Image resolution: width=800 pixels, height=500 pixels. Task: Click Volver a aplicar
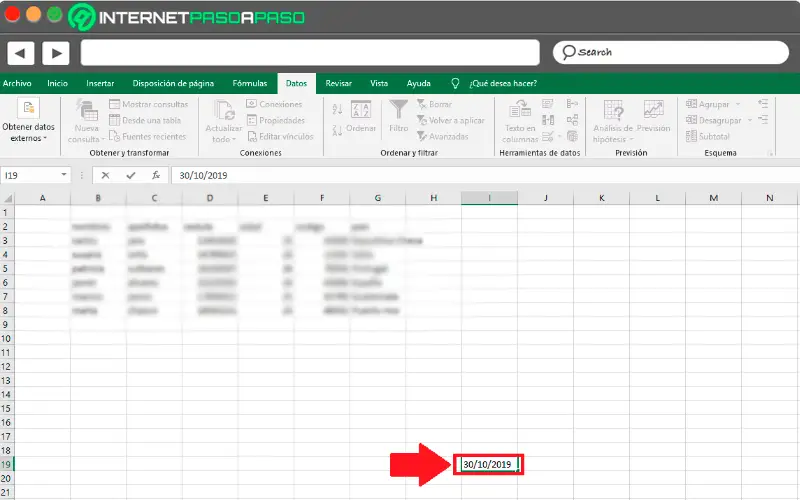[451, 120]
